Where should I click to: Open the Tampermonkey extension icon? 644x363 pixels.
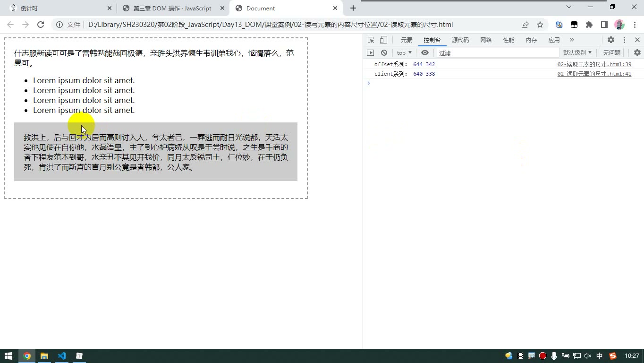pyautogui.click(x=574, y=25)
